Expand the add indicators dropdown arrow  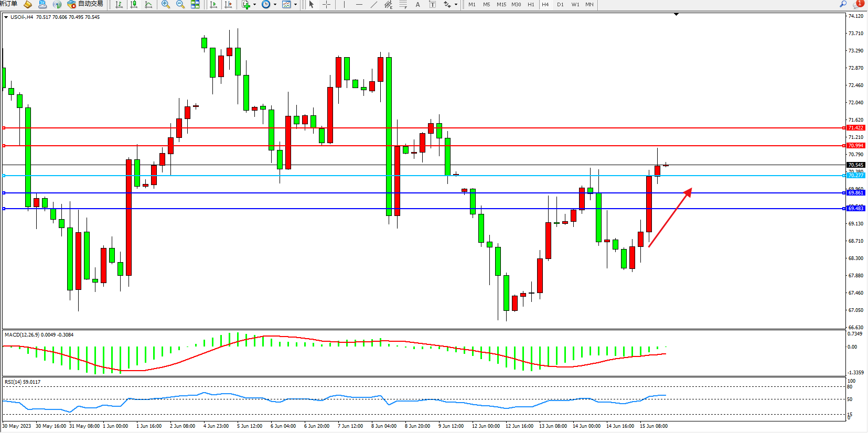click(x=255, y=4)
